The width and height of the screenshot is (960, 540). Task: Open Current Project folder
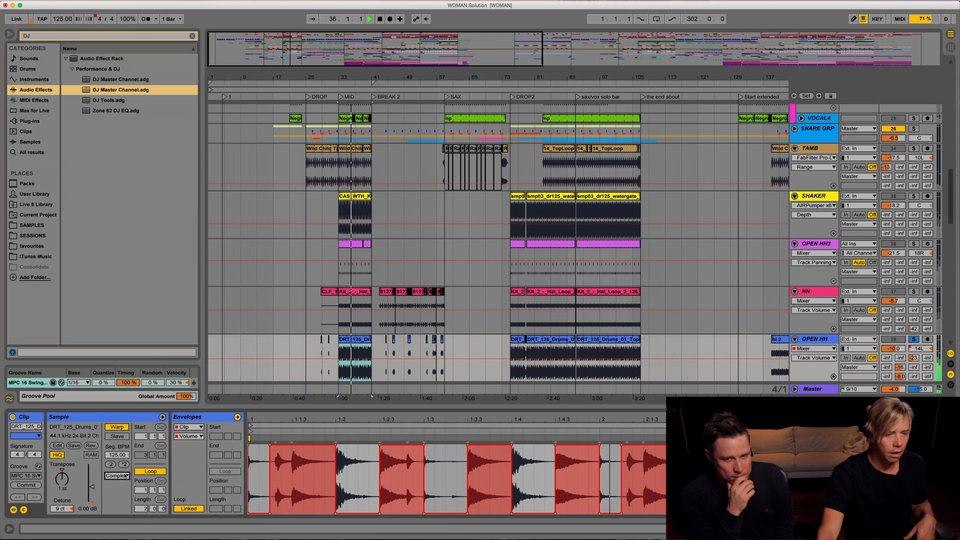(x=37, y=214)
